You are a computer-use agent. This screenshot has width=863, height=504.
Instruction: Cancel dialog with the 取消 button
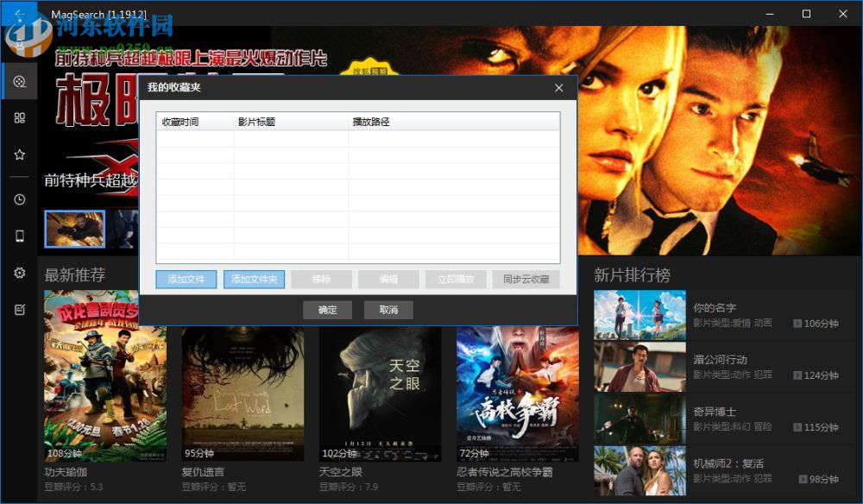[x=388, y=309]
